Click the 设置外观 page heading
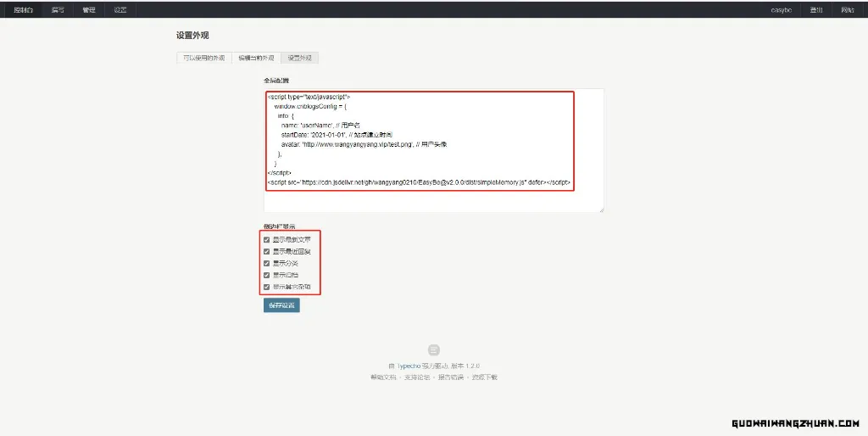 192,36
